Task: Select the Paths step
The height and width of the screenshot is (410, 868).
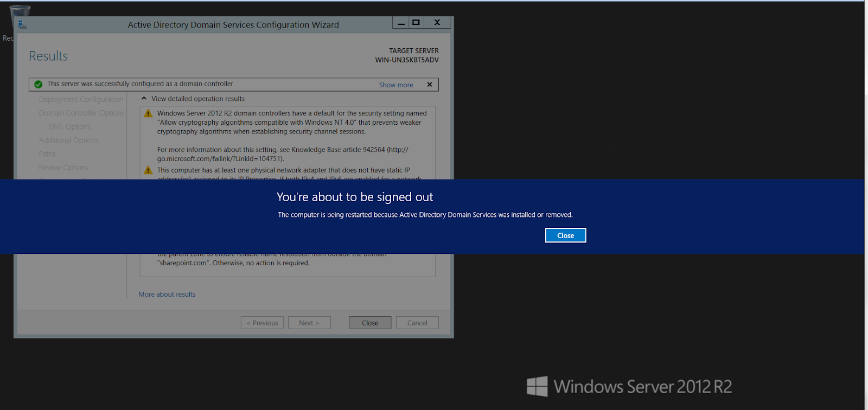Action: pos(47,154)
